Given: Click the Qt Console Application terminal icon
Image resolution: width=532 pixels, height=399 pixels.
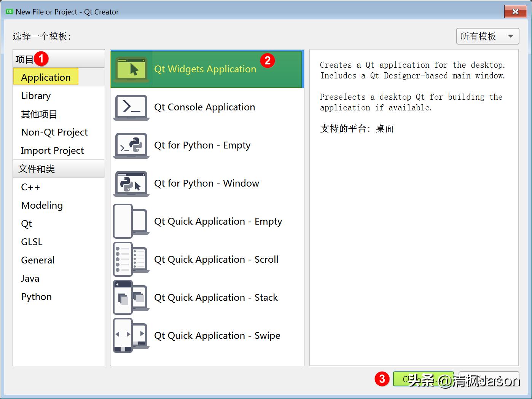Looking at the screenshot, I should 131,108.
